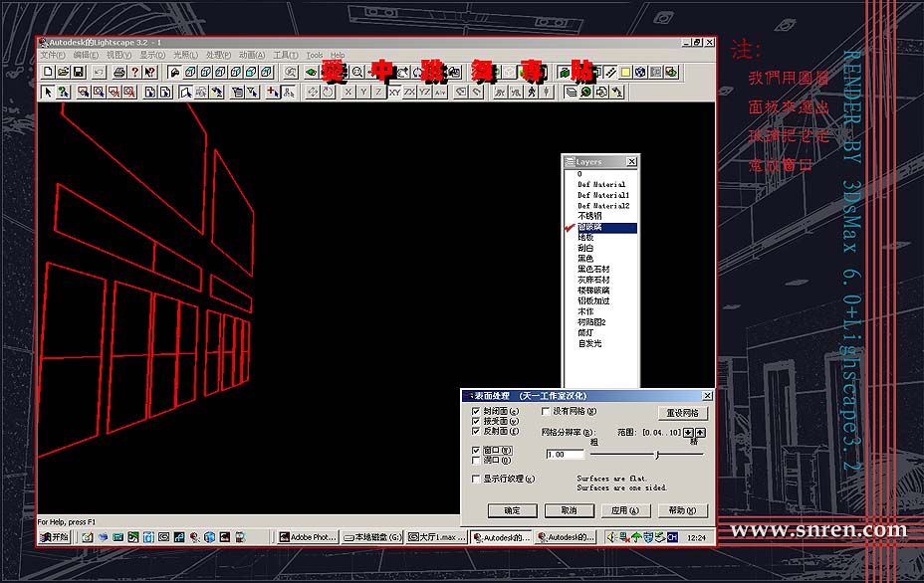924x583 pixels.
Task: Click the context help arrow-question icon
Action: pos(149,72)
